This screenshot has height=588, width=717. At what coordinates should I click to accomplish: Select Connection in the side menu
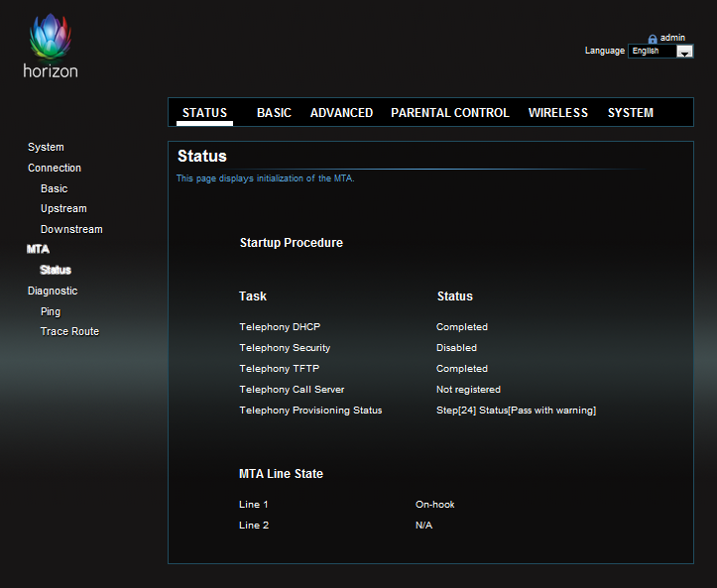[55, 168]
